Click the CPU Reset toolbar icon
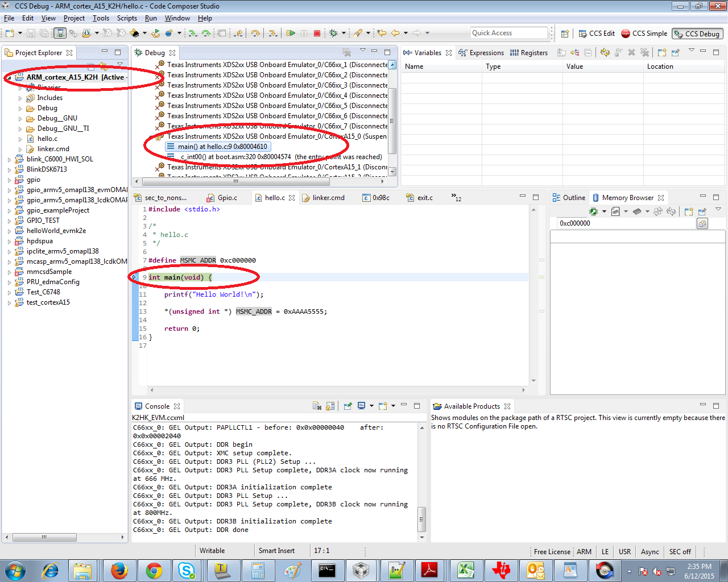Image resolution: width=728 pixels, height=582 pixels. click(x=135, y=33)
